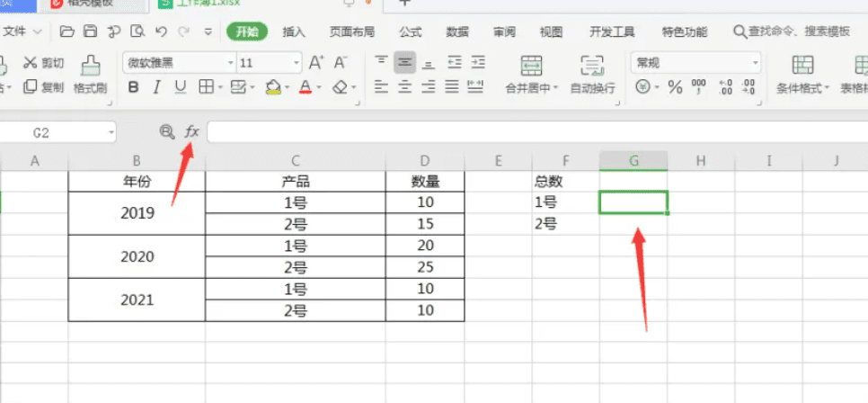Cut selection with the 剪切 scissors button
This screenshot has height=403, width=868.
[x=44, y=63]
